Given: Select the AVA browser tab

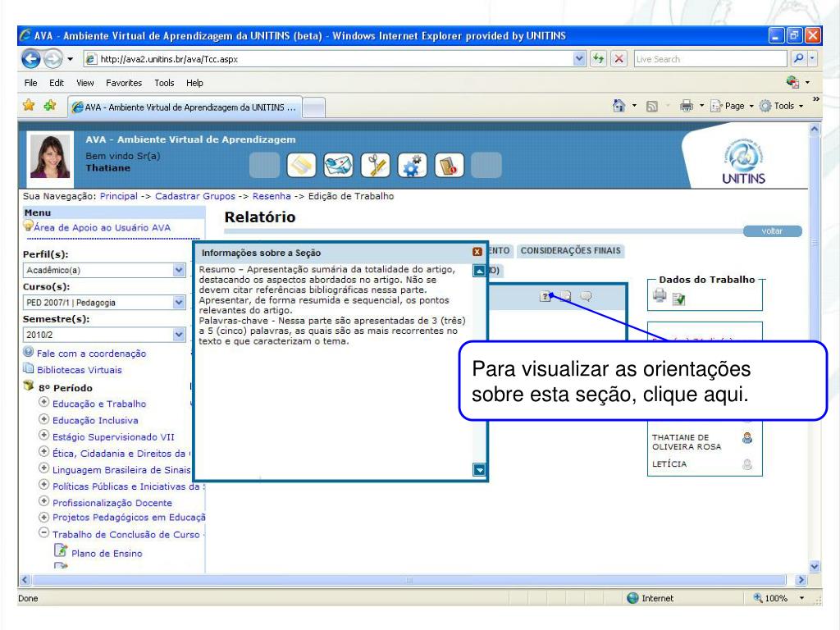Looking at the screenshot, I should point(185,107).
